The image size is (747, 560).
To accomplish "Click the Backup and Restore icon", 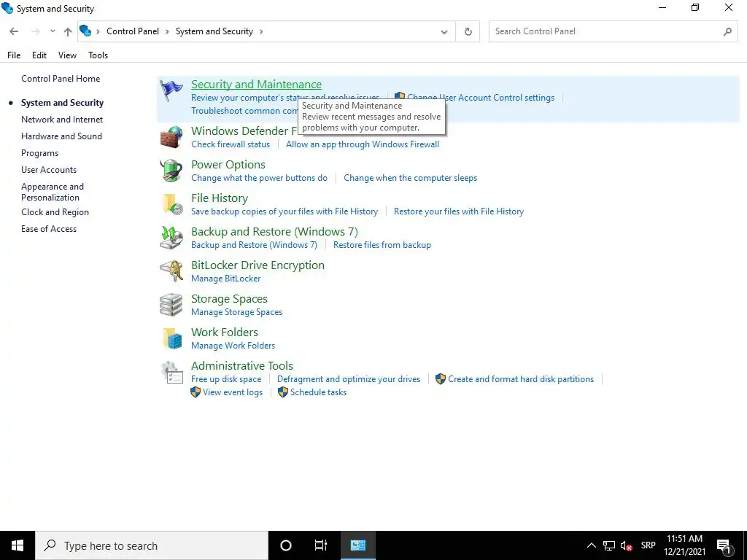I will click(x=171, y=238).
